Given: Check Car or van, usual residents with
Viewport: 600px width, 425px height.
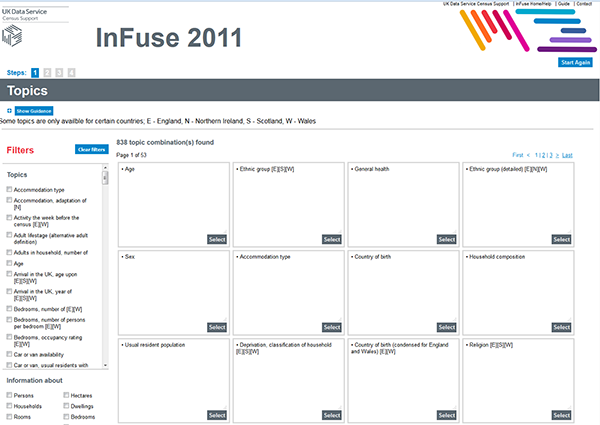Looking at the screenshot, I should pyautogui.click(x=9, y=365).
